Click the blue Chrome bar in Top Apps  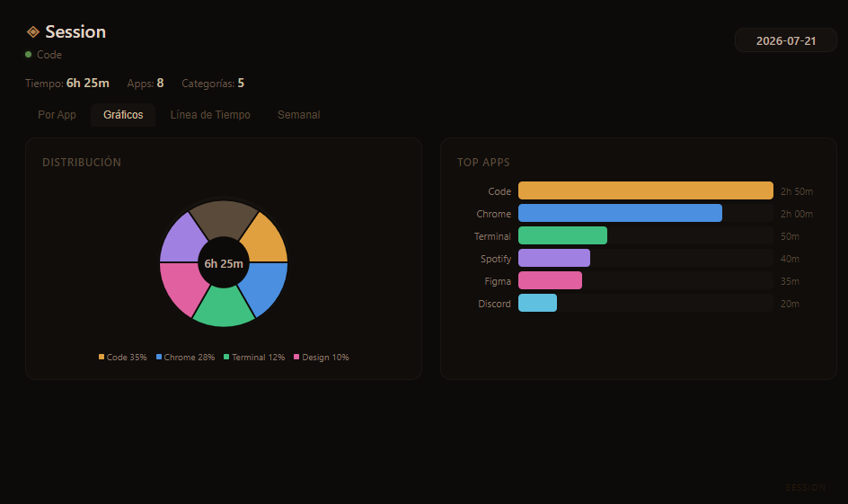tap(621, 213)
